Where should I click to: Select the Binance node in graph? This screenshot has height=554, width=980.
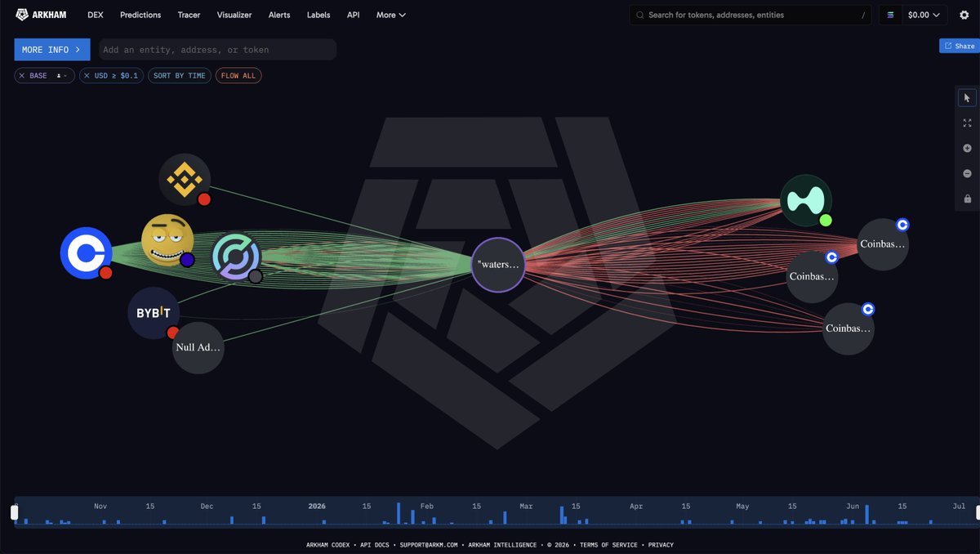tap(185, 180)
